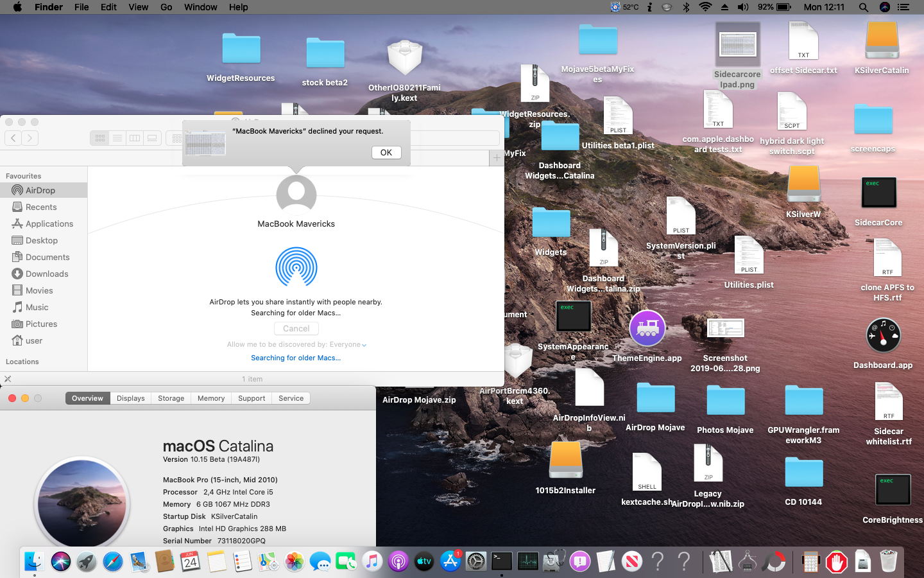Open Feedback Assistant purple icon in Dock
The width and height of the screenshot is (924, 578).
580,561
